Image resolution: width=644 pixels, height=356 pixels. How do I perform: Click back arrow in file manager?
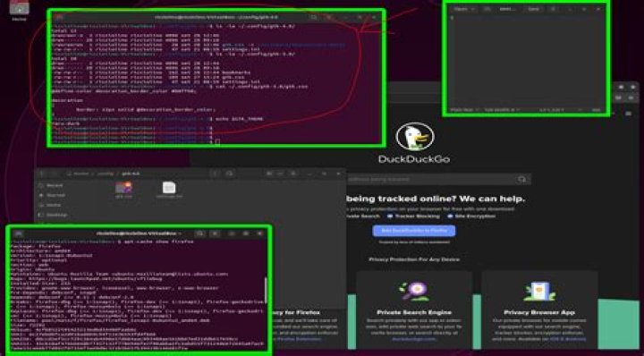tap(41, 174)
